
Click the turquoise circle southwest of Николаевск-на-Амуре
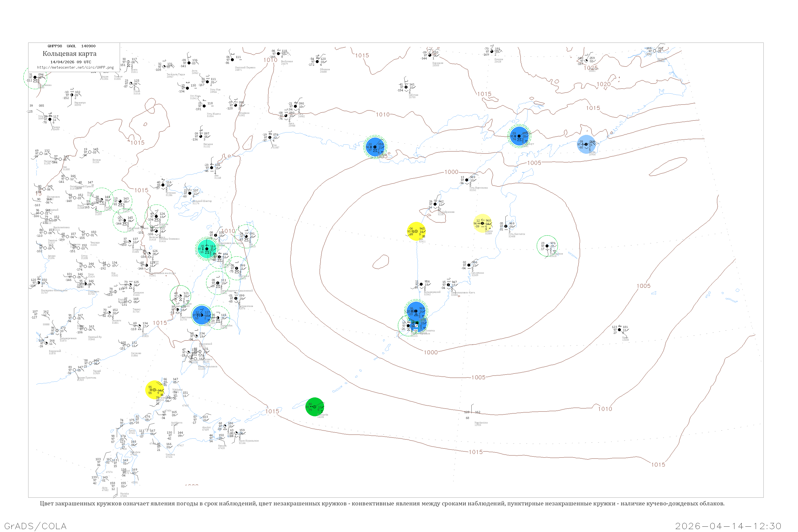point(207,249)
